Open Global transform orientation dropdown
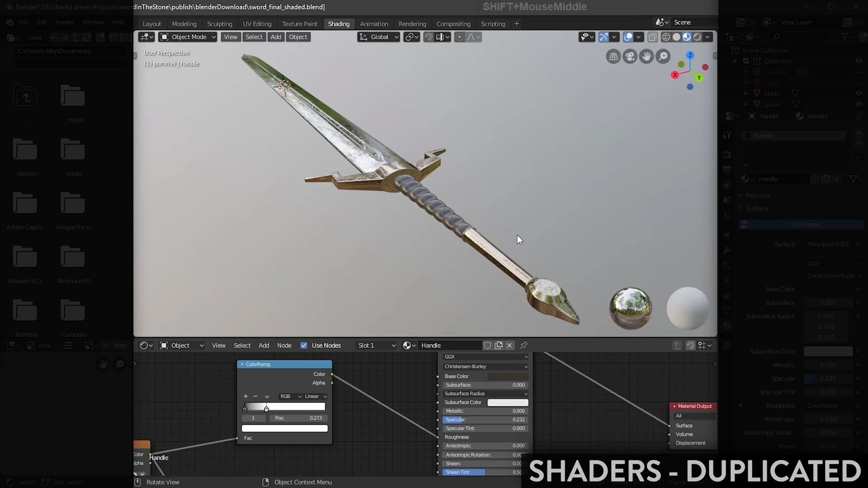This screenshot has width=868, height=488. 379,37
